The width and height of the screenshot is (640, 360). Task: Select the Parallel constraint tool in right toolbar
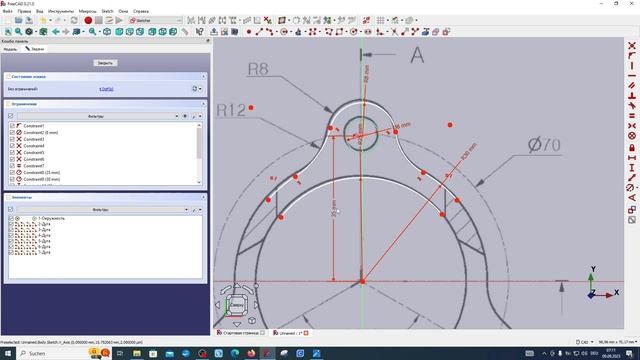(x=632, y=86)
